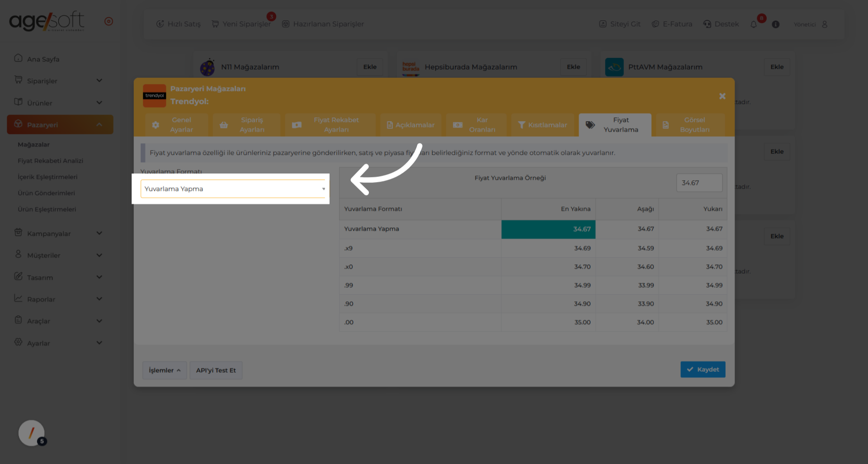Collapse the Pazaryeri sidebar menu

point(60,124)
